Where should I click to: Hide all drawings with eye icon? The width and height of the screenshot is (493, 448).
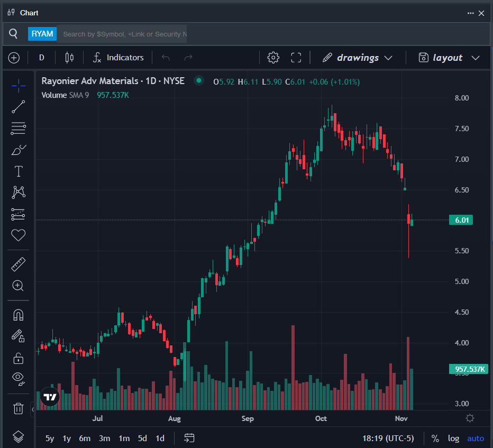pos(19,378)
